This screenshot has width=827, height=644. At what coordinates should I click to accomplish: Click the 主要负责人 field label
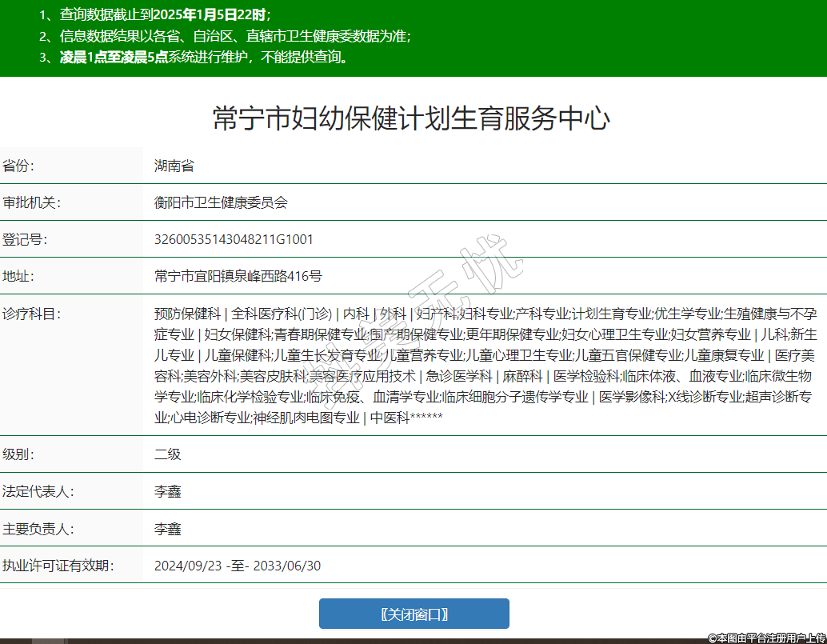point(38,529)
